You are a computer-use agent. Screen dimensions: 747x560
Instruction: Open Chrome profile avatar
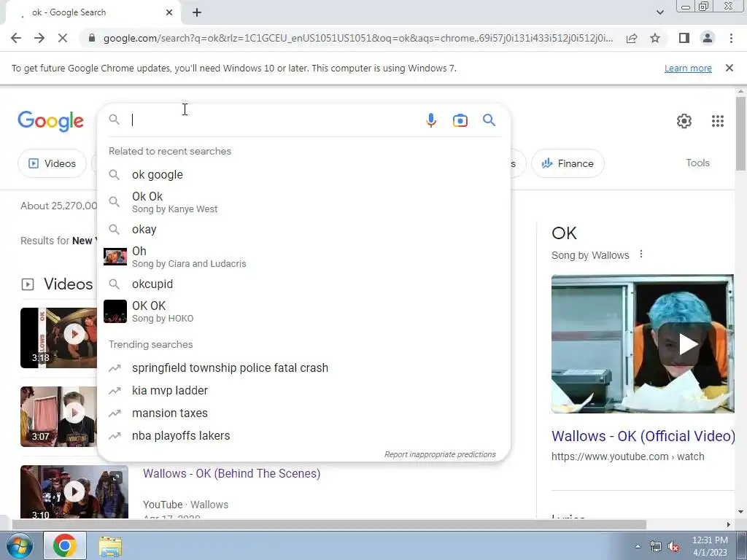click(708, 38)
